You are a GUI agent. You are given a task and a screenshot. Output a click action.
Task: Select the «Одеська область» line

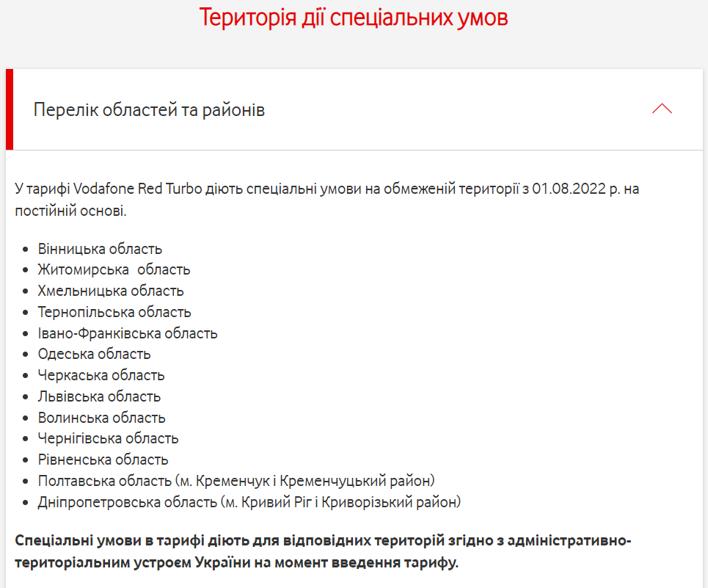pos(93,354)
